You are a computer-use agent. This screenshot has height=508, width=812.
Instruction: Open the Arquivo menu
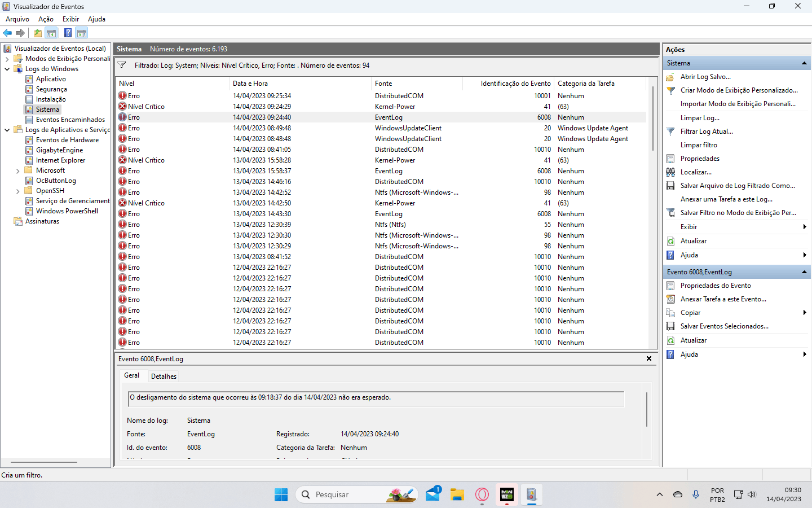click(17, 19)
